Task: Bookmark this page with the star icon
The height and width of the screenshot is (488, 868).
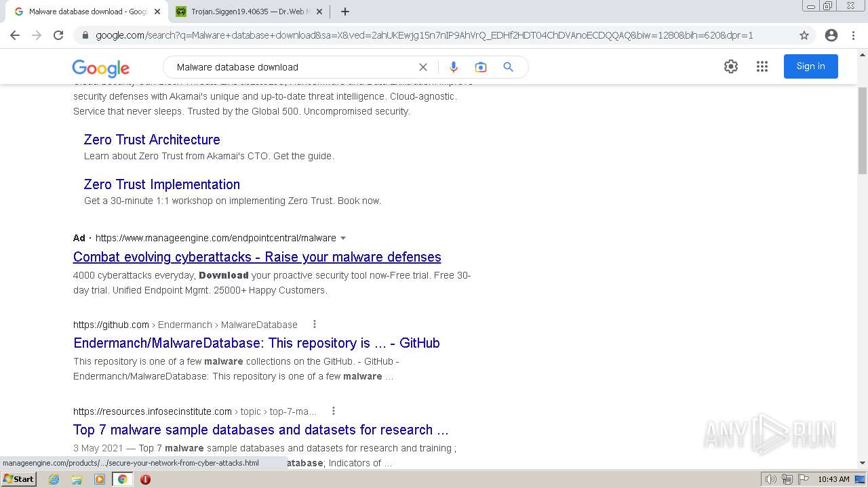Action: click(804, 35)
